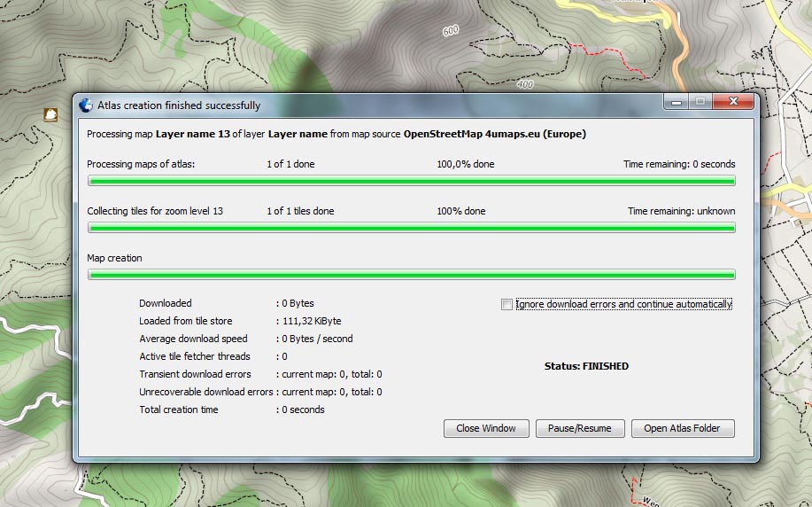The width and height of the screenshot is (812, 507).
Task: Minimize the Atlas creation dialog
Action: click(x=678, y=102)
